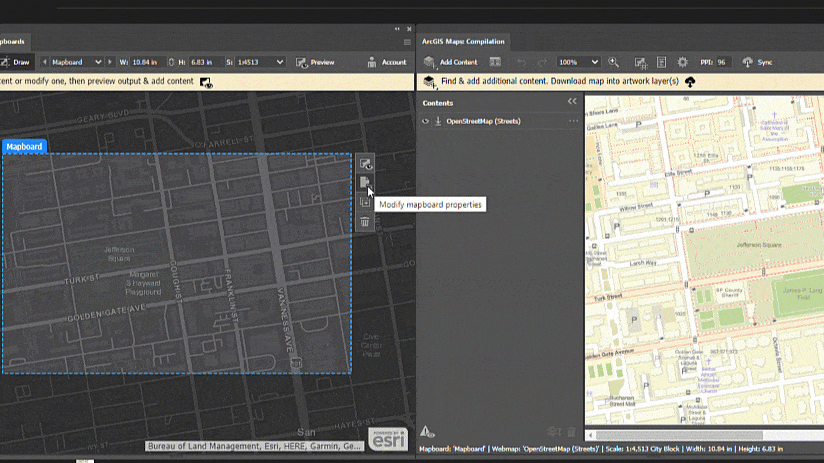Image resolution: width=824 pixels, height=463 pixels.
Task: Click the Add Content button
Action: (x=451, y=62)
